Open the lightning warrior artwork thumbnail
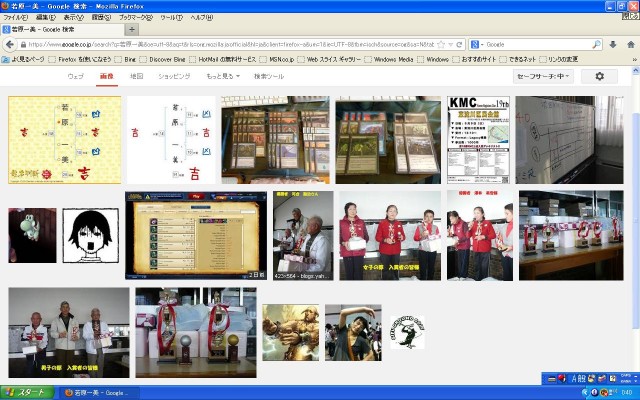The height and width of the screenshot is (400, 640). [291, 332]
